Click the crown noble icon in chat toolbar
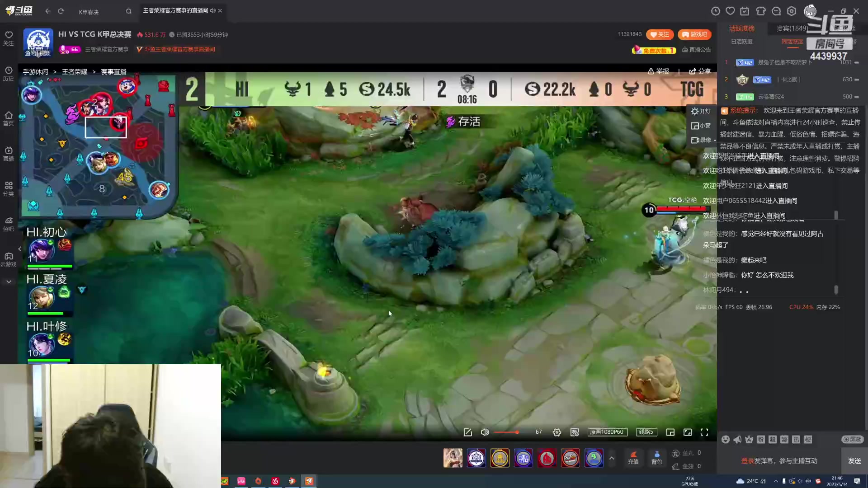 click(x=749, y=439)
